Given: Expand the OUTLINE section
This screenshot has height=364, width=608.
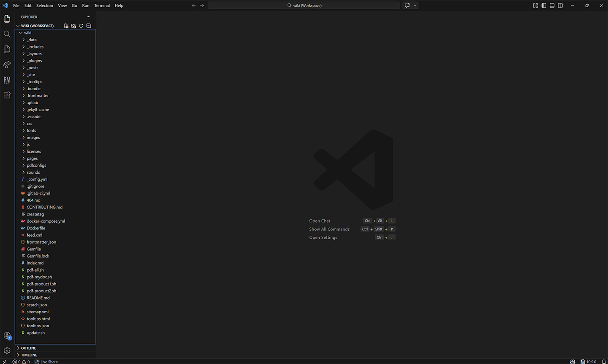Looking at the screenshot, I should (56, 348).
